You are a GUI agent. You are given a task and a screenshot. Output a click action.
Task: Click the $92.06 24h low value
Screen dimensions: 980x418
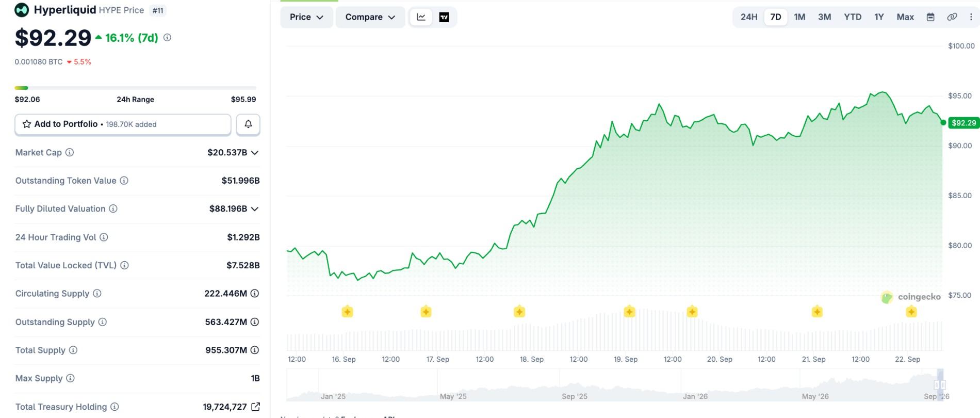[27, 100]
